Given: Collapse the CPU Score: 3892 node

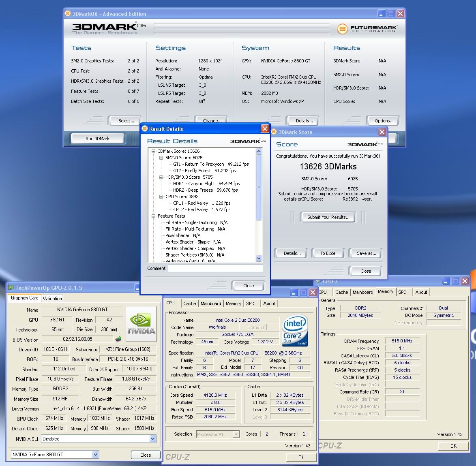Looking at the screenshot, I should pyautogui.click(x=161, y=197).
